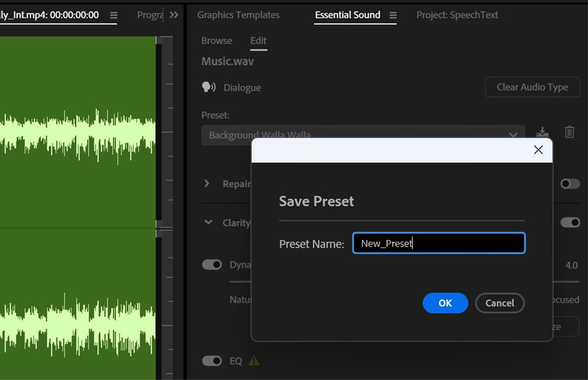Click the Dynamics amount value 4.0

point(571,264)
